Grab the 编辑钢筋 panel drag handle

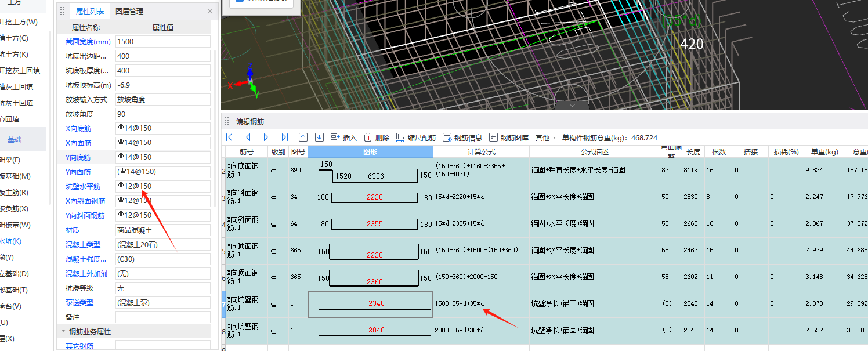227,121
